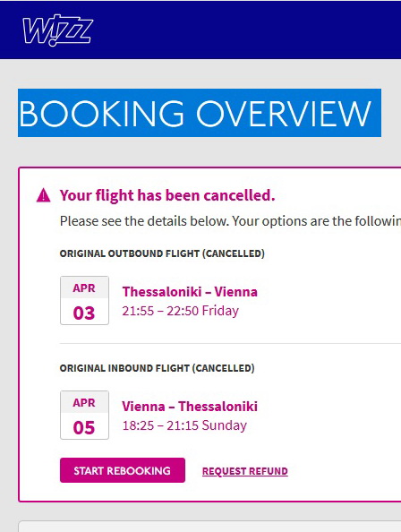Click the cancelled flight warning triangle icon
401x532 pixels.
coord(43,196)
